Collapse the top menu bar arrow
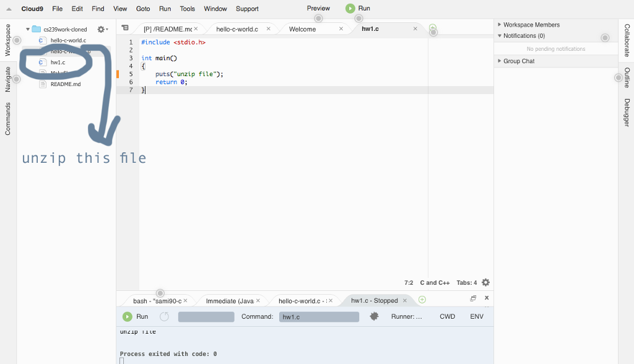The image size is (634, 364). 9,9
